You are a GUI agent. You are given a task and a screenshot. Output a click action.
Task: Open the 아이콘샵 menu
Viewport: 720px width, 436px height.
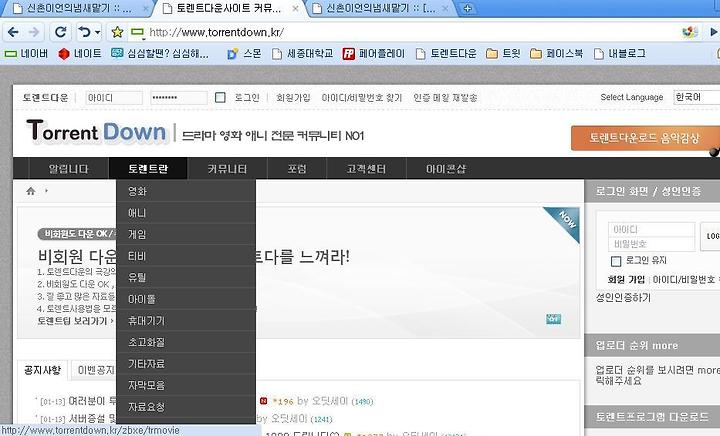(445, 169)
